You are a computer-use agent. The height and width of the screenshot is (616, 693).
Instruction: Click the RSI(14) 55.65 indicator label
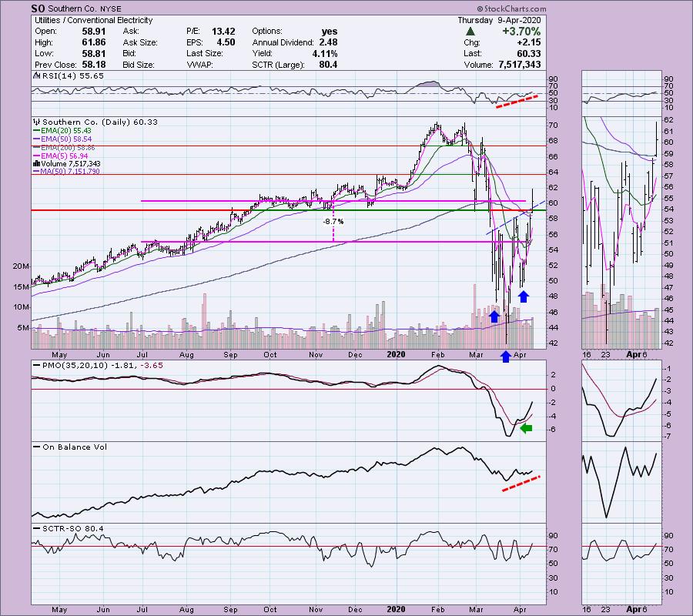(69, 76)
